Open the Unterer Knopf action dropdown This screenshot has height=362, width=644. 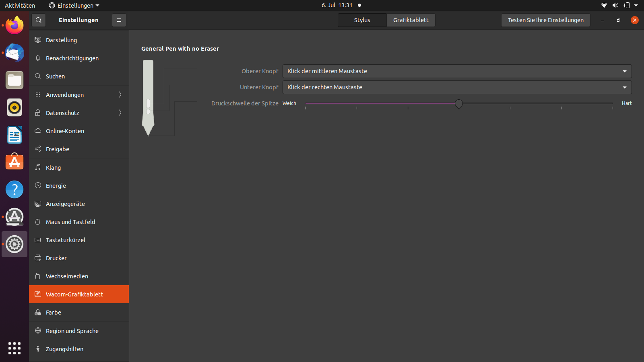point(457,87)
